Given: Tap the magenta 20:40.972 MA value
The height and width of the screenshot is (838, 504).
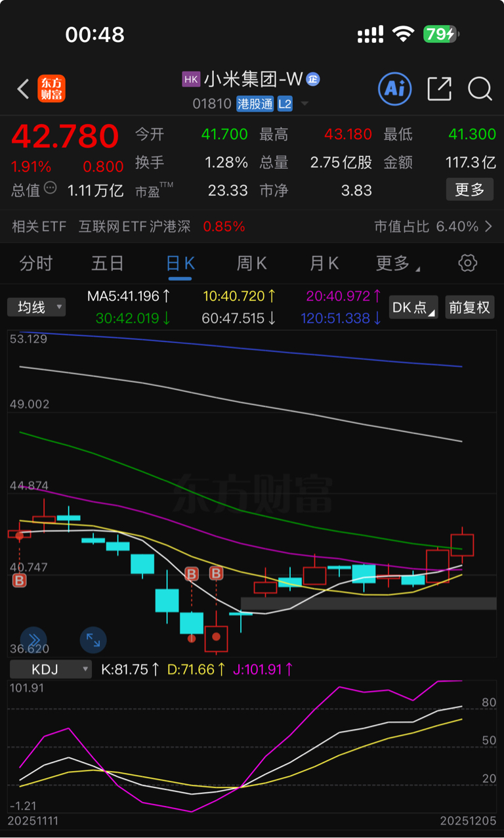Looking at the screenshot, I should pyautogui.click(x=344, y=296).
